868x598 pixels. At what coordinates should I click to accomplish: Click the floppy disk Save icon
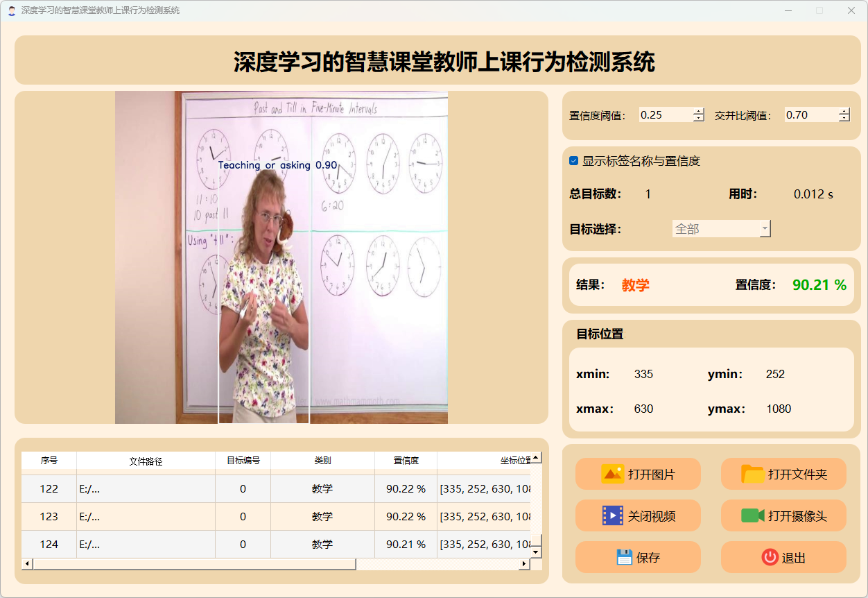pyautogui.click(x=624, y=557)
